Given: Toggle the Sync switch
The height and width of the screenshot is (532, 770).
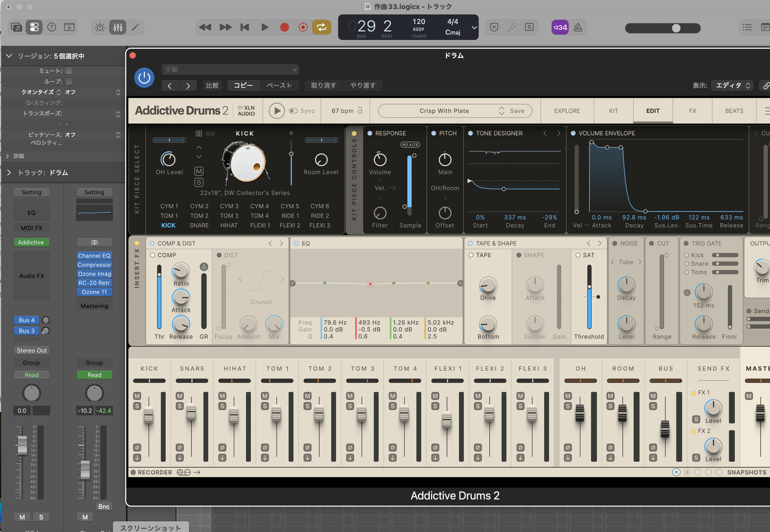Looking at the screenshot, I should (x=293, y=111).
